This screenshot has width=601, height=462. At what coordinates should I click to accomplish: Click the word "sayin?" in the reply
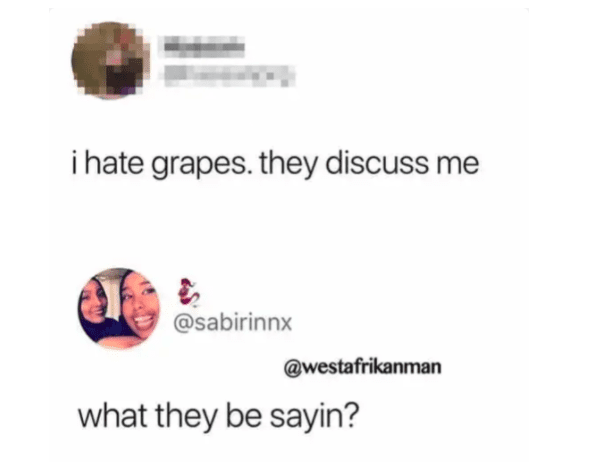pyautogui.click(x=314, y=418)
